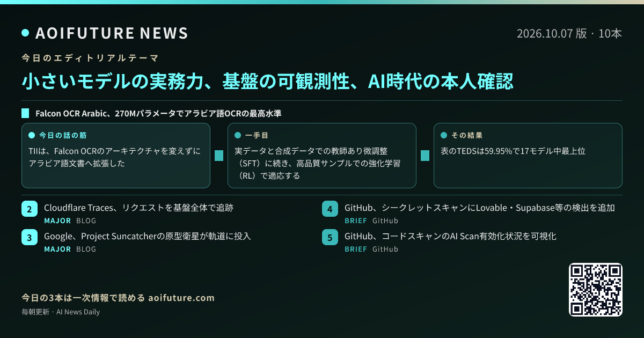Click the QR code image
The image size is (644, 338).
point(596,290)
